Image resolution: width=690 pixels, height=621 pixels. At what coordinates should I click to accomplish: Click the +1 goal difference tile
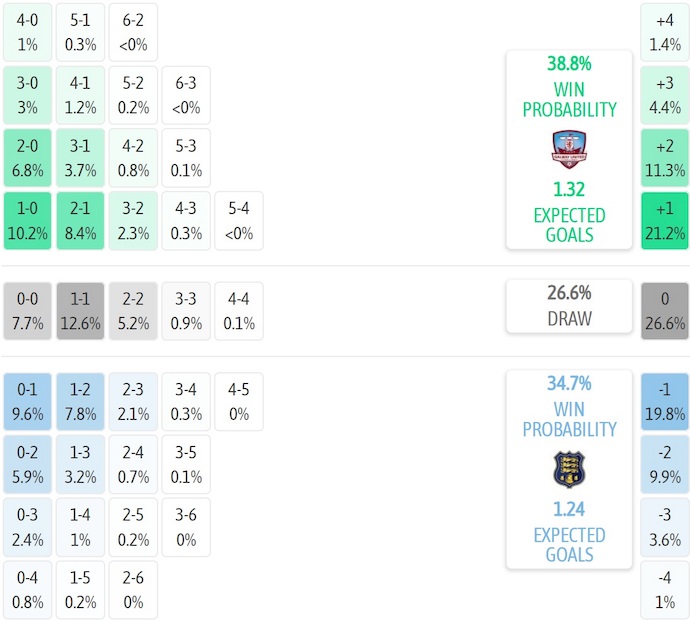coord(665,221)
